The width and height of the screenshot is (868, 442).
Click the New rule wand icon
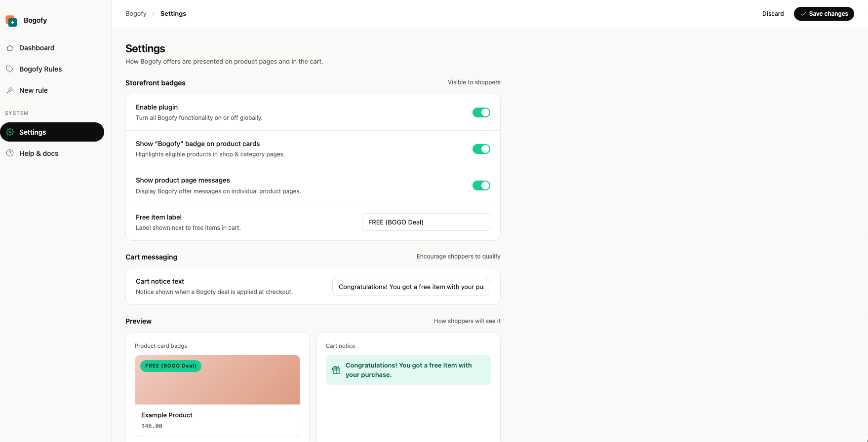tap(10, 90)
